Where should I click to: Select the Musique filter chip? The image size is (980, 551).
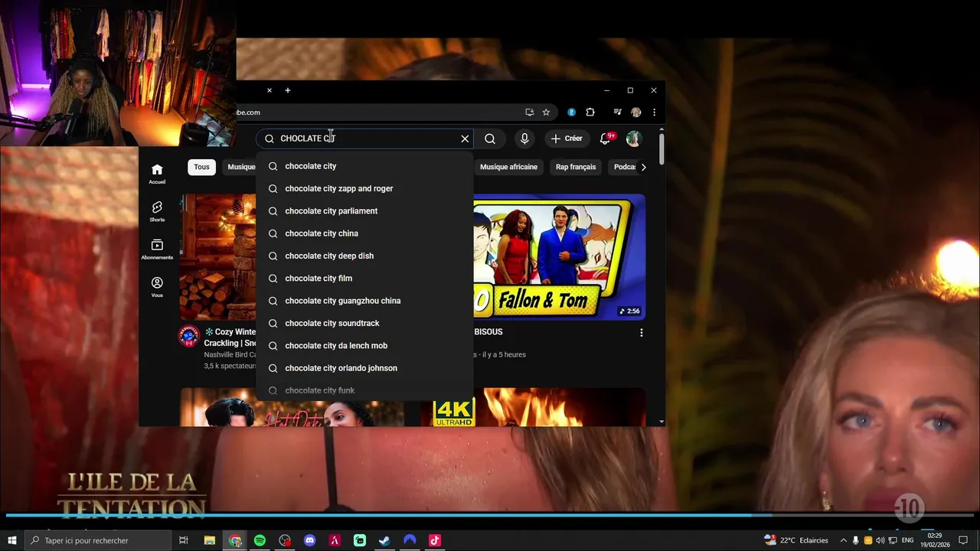pyautogui.click(x=240, y=167)
